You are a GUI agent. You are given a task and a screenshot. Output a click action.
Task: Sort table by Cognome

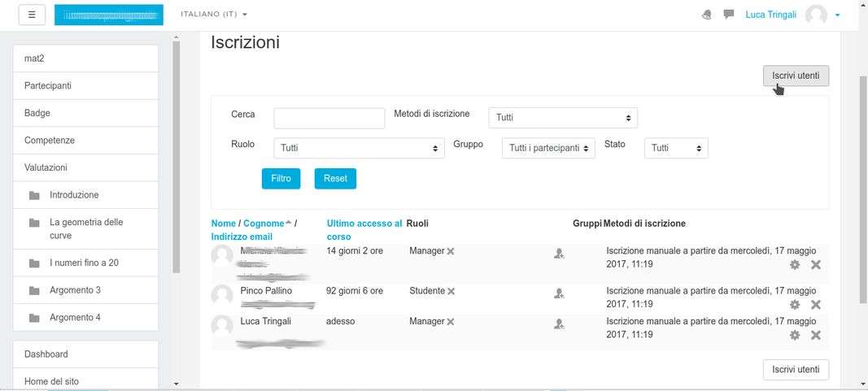tap(264, 224)
